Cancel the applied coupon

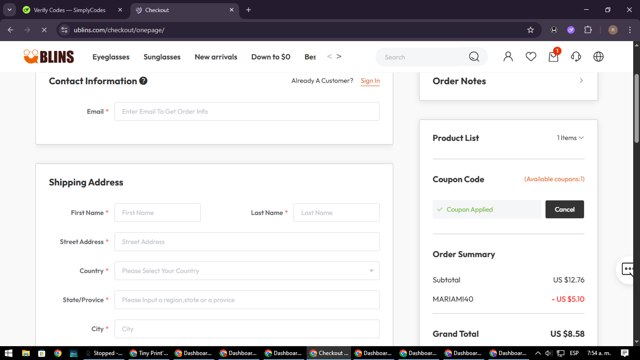coord(564,209)
